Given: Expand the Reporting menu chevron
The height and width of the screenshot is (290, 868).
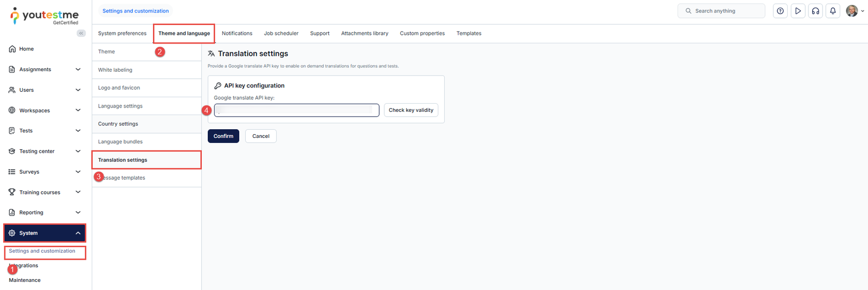Looking at the screenshot, I should coord(78,212).
